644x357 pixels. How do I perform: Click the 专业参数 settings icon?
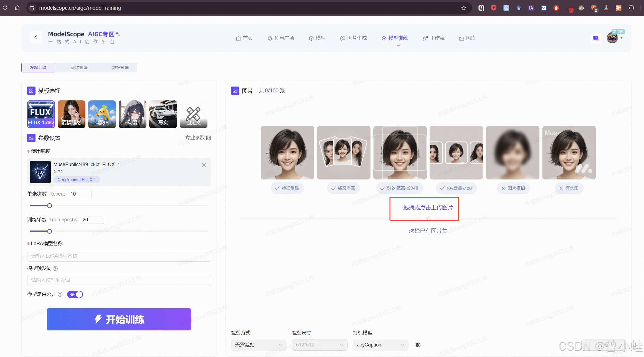point(209,137)
